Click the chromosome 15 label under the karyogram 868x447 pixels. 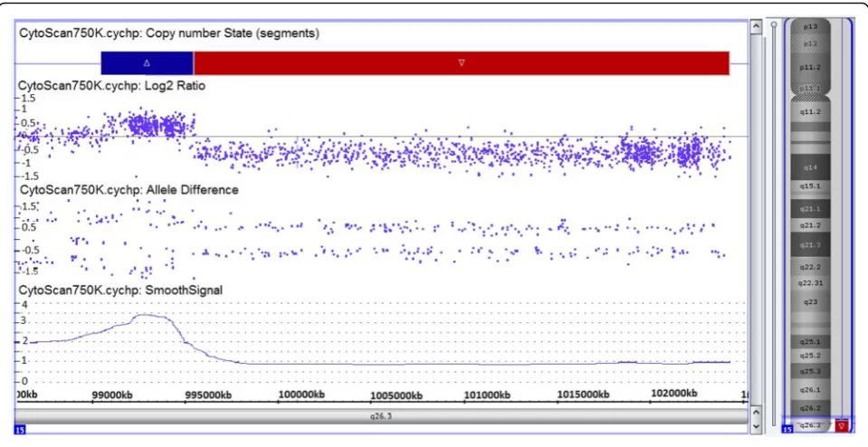click(787, 429)
